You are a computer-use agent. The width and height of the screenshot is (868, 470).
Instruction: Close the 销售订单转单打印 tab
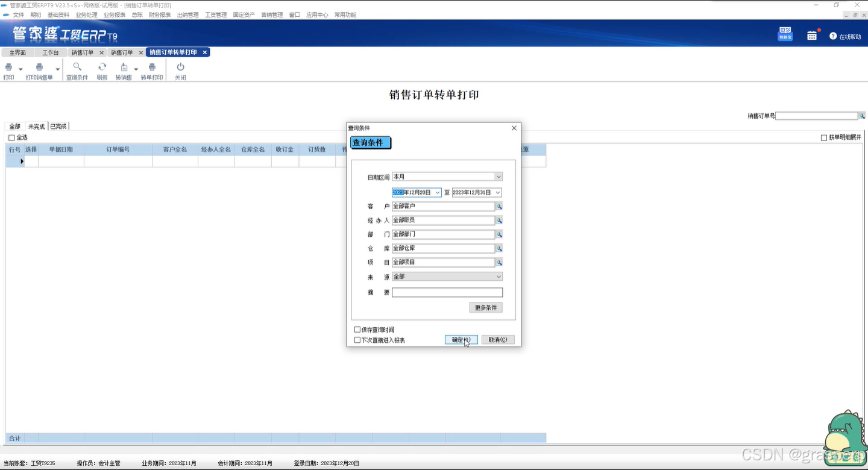(x=205, y=52)
